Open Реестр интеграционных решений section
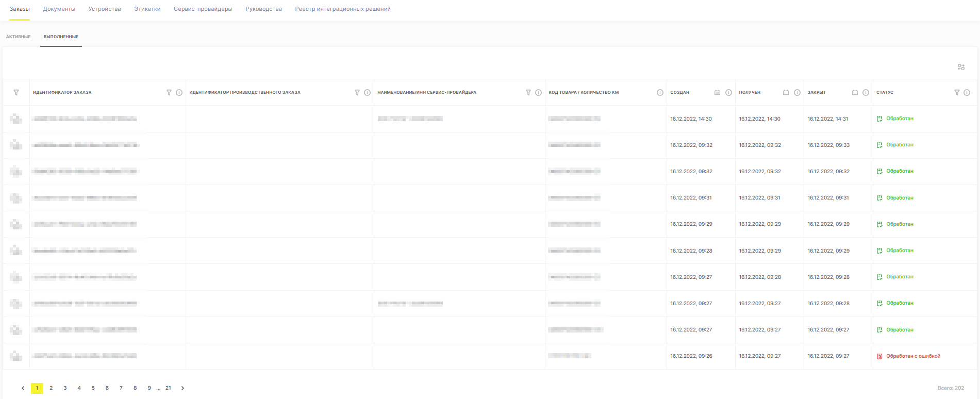The height and width of the screenshot is (399, 980). (343, 9)
